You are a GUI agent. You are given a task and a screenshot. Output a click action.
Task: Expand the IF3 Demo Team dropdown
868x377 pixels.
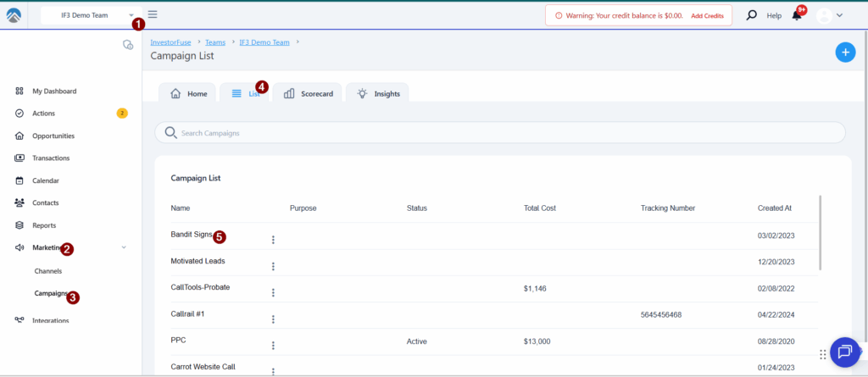coord(131,15)
